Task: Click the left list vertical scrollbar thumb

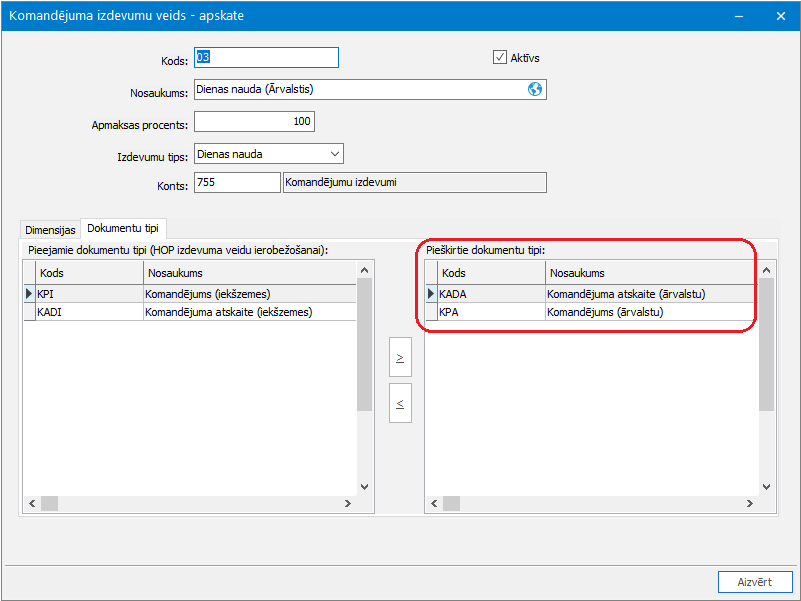Action: 364,345
